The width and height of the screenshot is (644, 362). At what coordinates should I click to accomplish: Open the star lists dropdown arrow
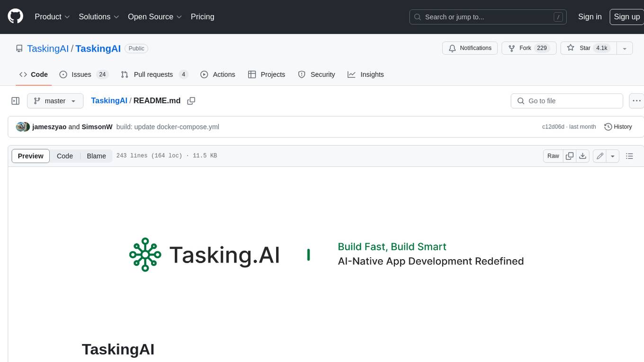625,48
